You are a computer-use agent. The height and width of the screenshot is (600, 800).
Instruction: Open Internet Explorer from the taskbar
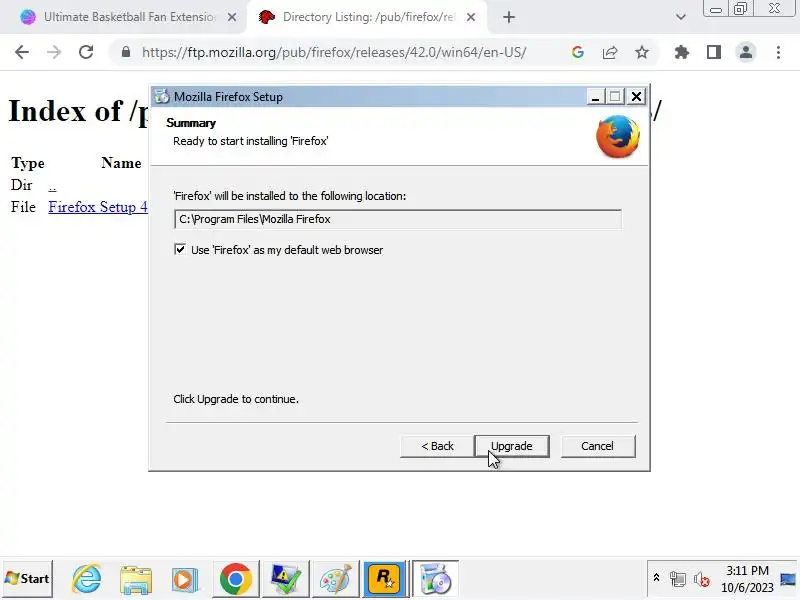pos(87,579)
